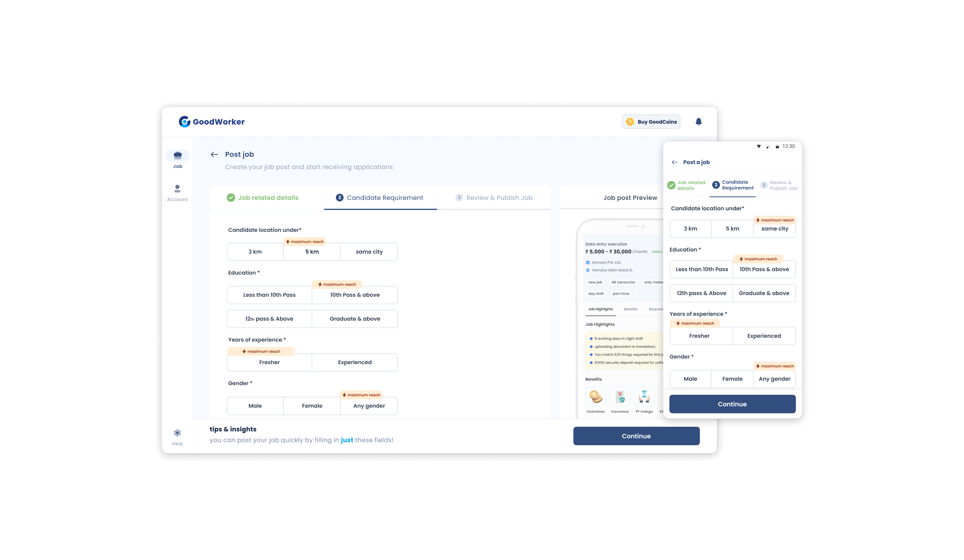The width and height of the screenshot is (964, 560).
Task: Click the GoodWorker logo icon
Action: coord(184,122)
